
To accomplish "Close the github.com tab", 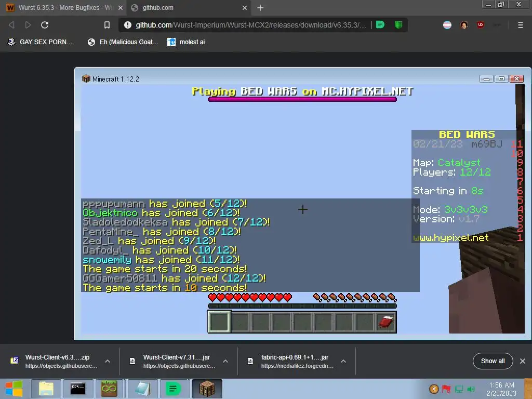I will tap(245, 8).
